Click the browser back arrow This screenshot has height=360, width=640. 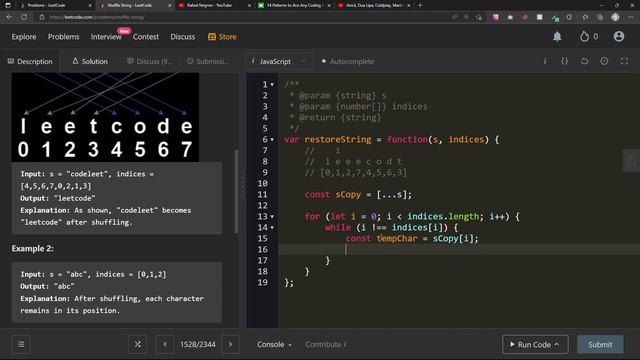[9, 17]
